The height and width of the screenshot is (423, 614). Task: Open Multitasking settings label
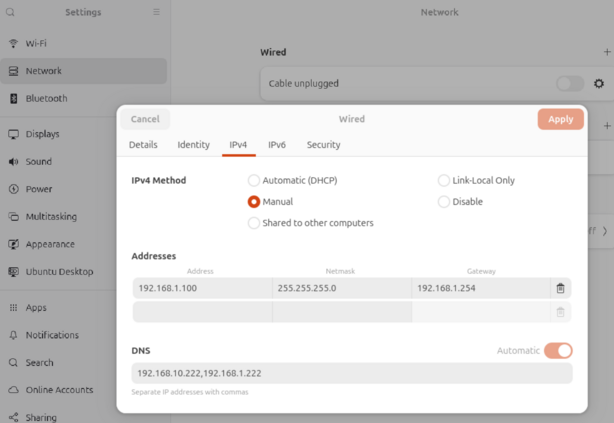(x=51, y=217)
